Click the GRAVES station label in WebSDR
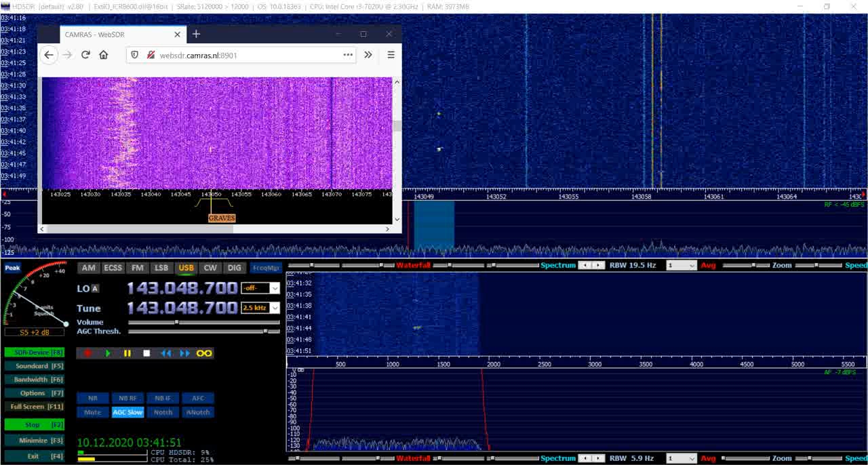Screen dimensions: 868x465 [x=222, y=218]
